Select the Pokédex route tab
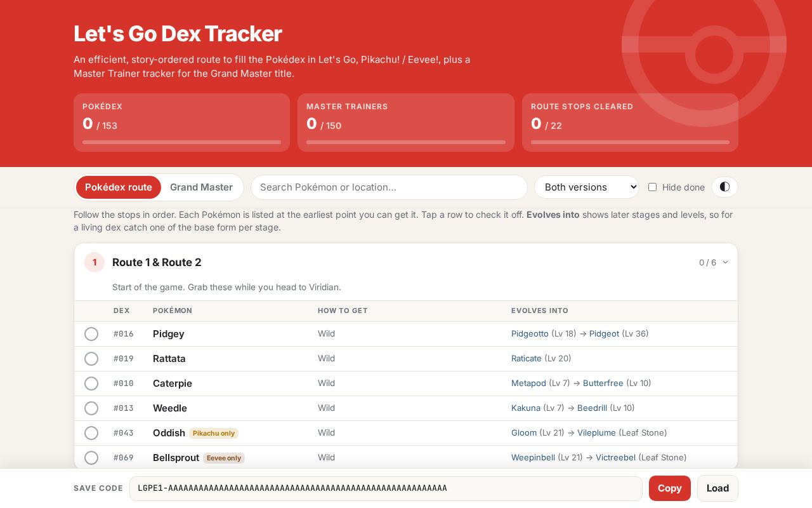The image size is (812, 508). tap(119, 187)
